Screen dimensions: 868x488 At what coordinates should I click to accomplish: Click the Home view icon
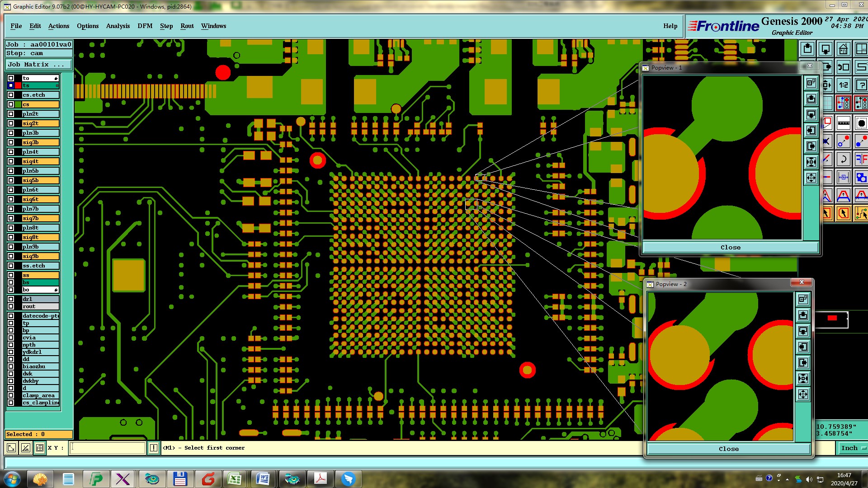[x=843, y=48]
